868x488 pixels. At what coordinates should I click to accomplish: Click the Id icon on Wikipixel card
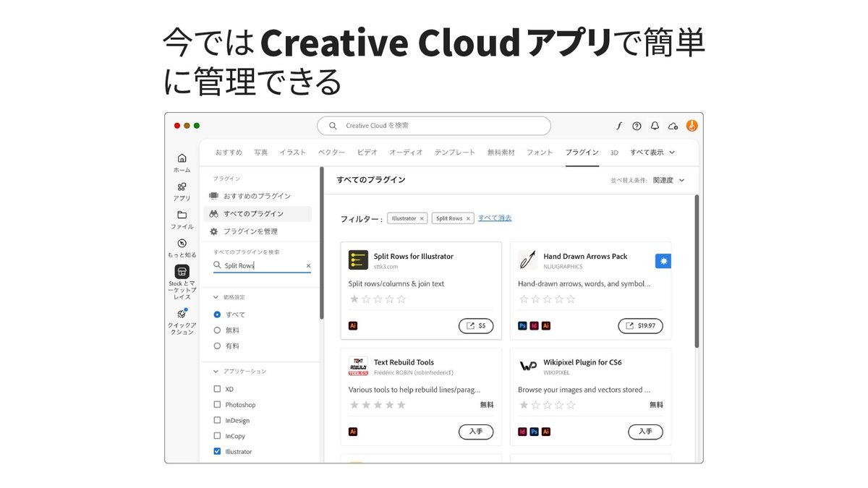(522, 432)
